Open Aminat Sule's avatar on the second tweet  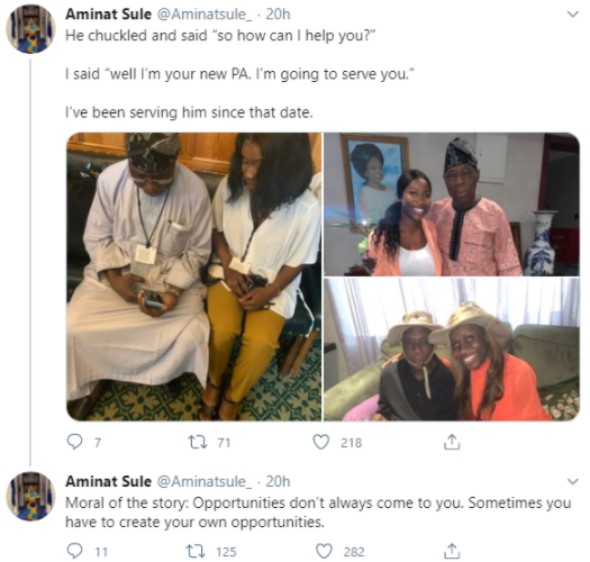click(31, 496)
